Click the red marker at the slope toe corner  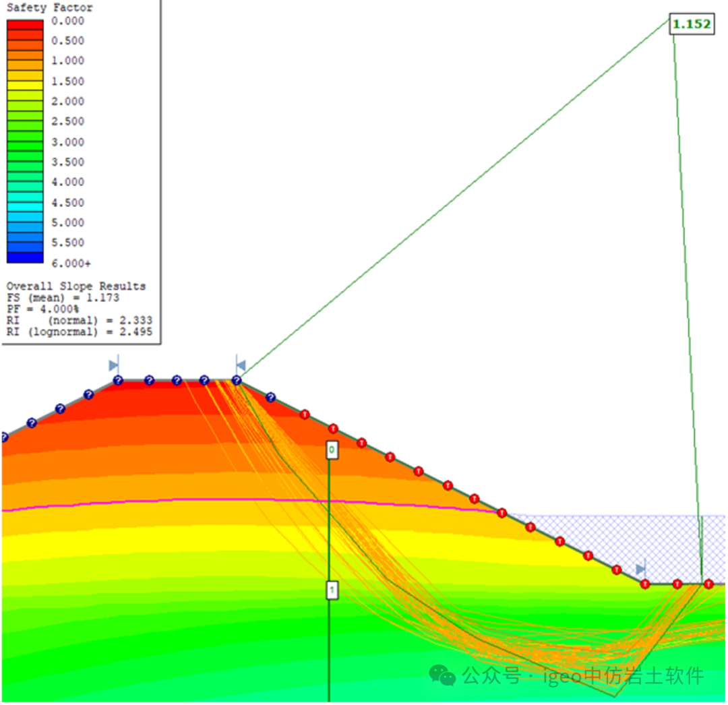coord(645,584)
